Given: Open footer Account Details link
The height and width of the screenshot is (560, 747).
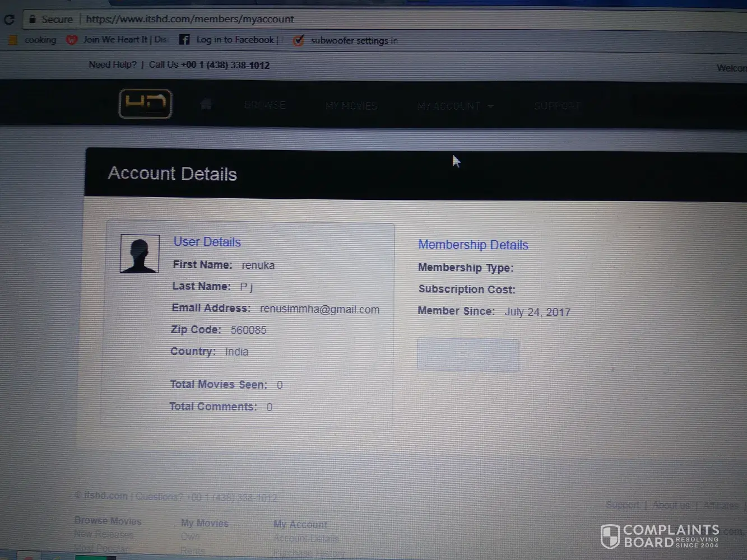Looking at the screenshot, I should coord(306,539).
